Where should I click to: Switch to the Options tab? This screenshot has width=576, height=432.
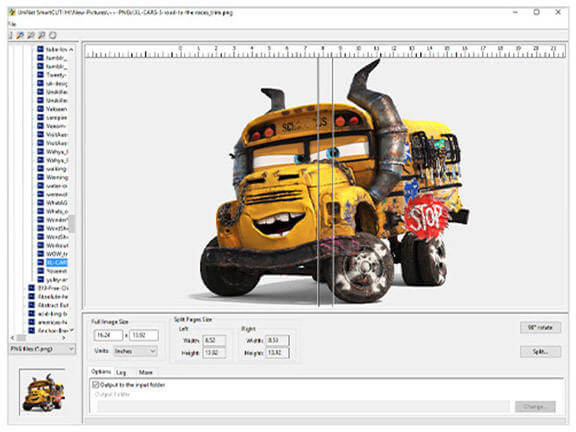[x=101, y=372]
